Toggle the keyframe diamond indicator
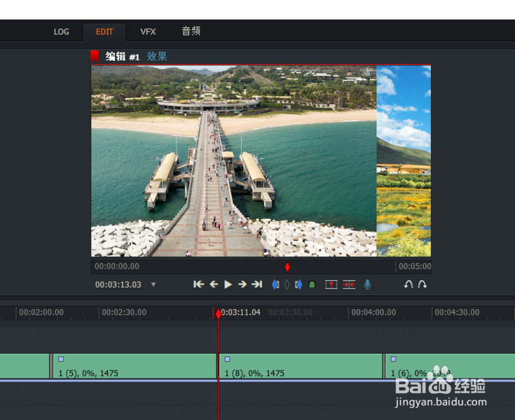This screenshot has height=420, width=515. pos(287,284)
